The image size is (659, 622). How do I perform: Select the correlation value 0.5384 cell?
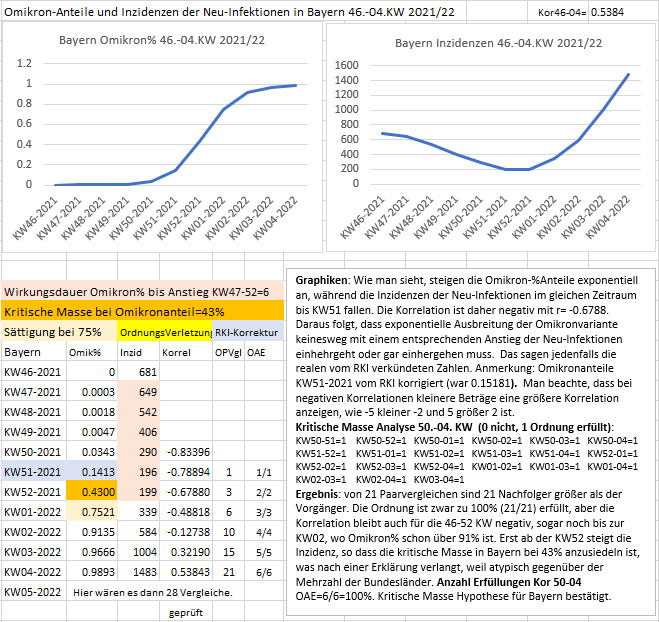[623, 13]
